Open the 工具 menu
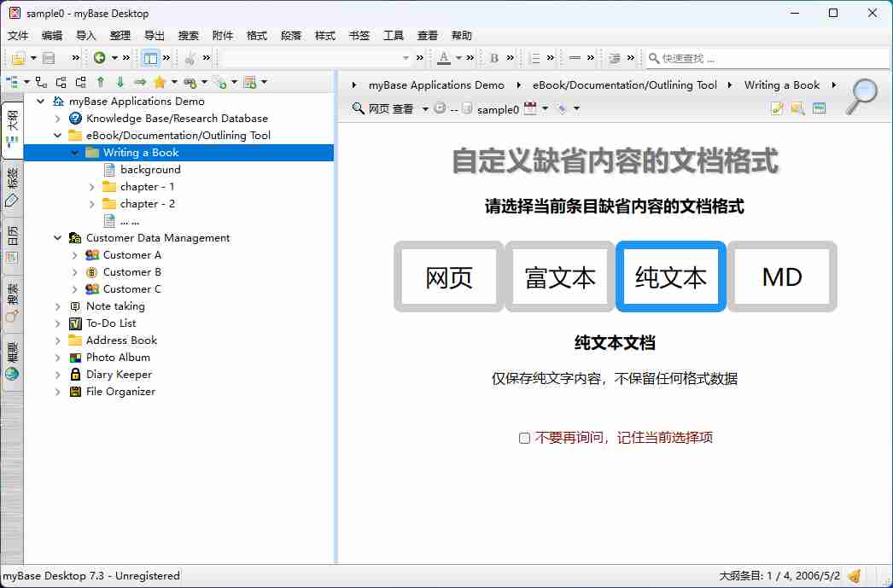The image size is (893, 588). [394, 35]
